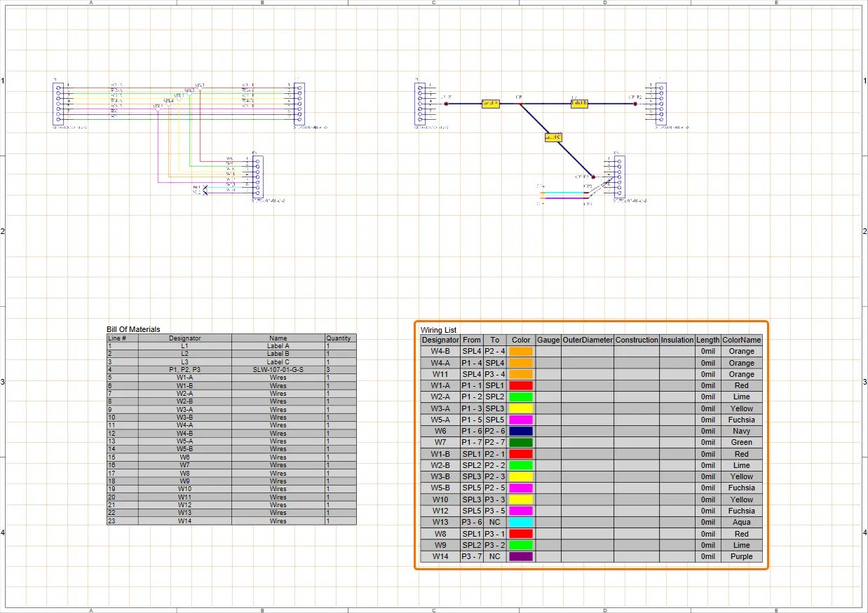The height and width of the screenshot is (613, 868).
Task: Click the W14 designator in Bill Of Materials
Action: pos(185,521)
